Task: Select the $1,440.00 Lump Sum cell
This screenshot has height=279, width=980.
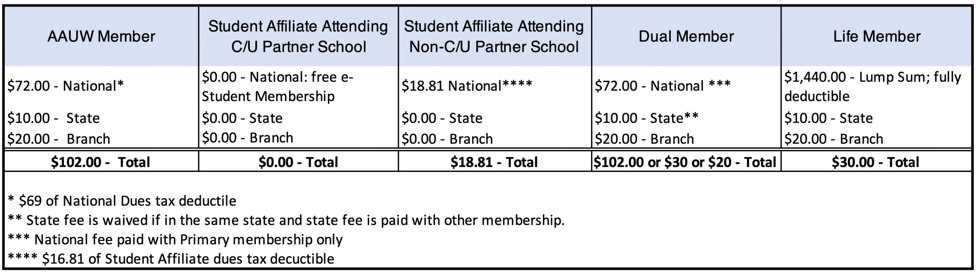Action: (x=873, y=87)
